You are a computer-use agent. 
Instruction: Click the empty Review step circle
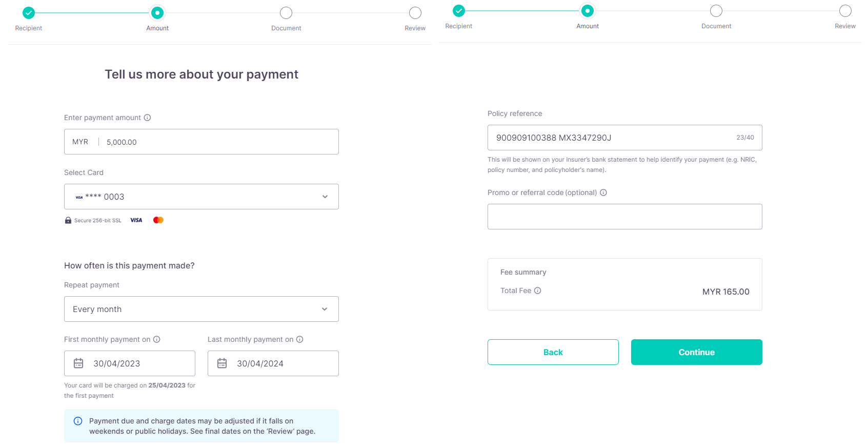[x=415, y=12]
